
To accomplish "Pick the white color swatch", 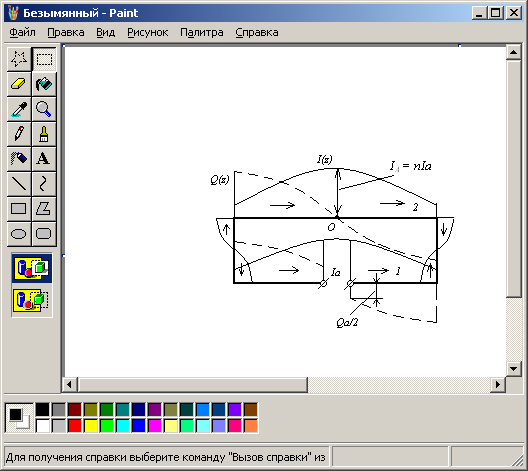I will [42, 426].
